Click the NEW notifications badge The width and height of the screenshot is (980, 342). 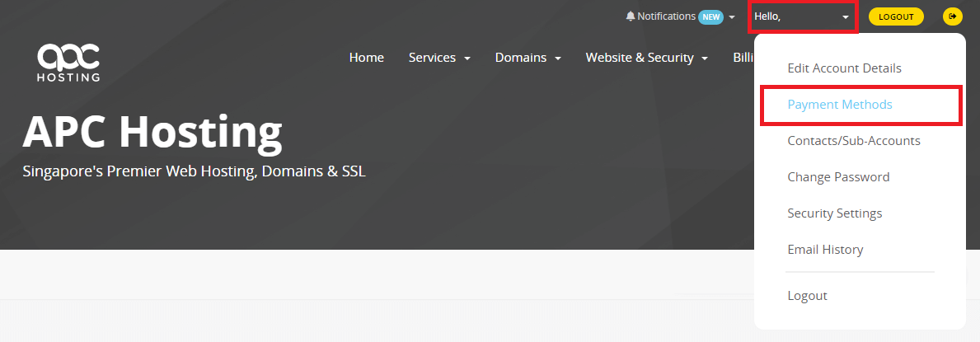click(x=710, y=17)
